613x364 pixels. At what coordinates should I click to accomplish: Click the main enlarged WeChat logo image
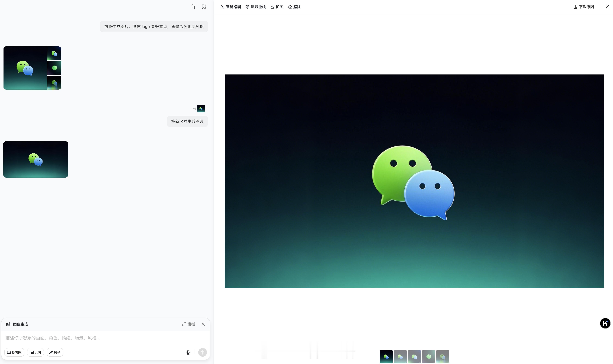414,181
